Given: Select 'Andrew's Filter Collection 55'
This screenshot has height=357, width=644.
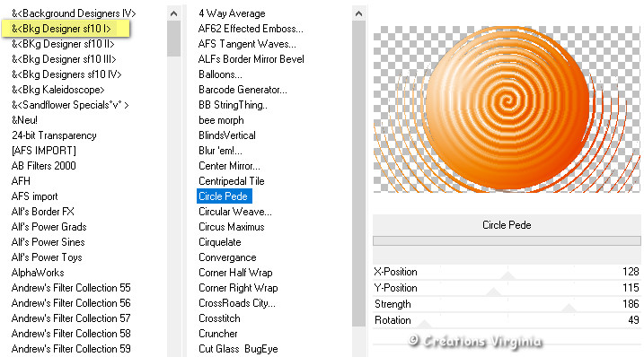Looking at the screenshot, I should [x=71, y=288].
